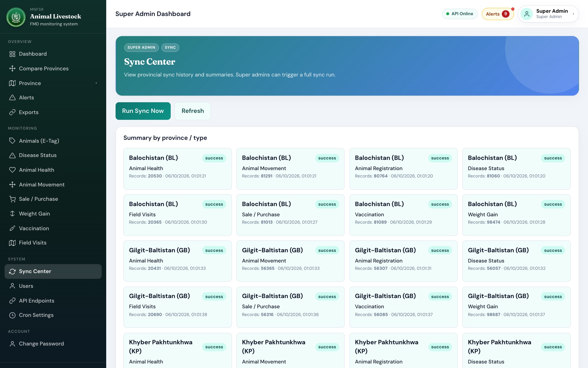
Task: Click the Sale / Purchase cart icon
Action: point(12,199)
